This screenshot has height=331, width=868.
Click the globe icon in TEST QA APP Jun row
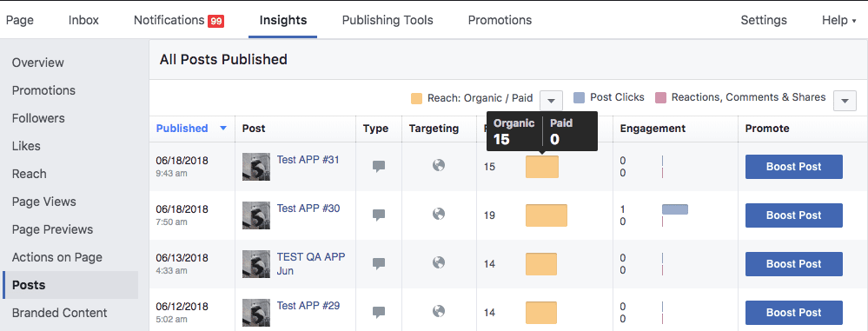(x=439, y=262)
